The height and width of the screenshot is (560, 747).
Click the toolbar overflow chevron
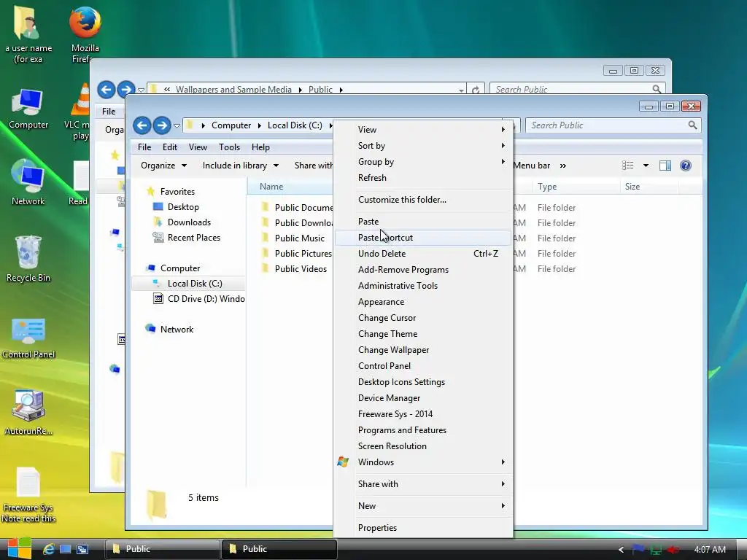click(x=563, y=166)
